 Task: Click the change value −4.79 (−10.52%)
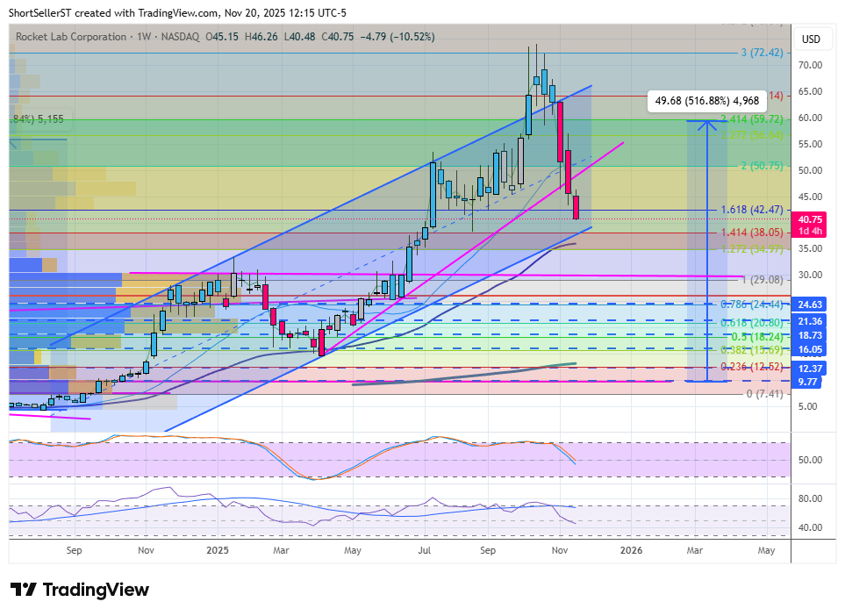(397, 37)
